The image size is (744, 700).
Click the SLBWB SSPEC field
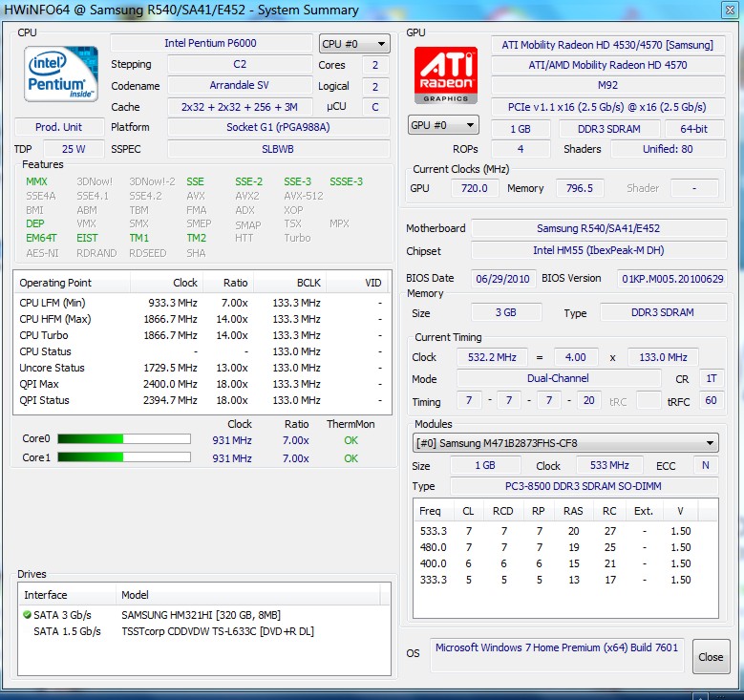[279, 149]
